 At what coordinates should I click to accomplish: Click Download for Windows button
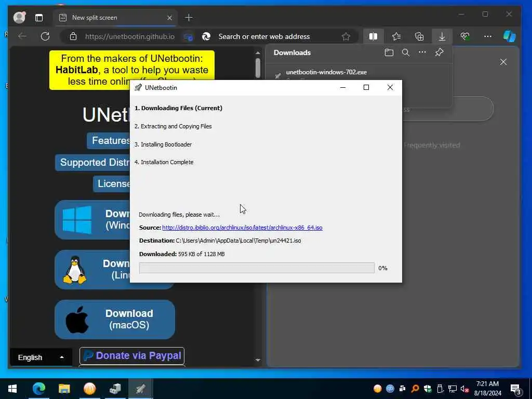(92, 220)
